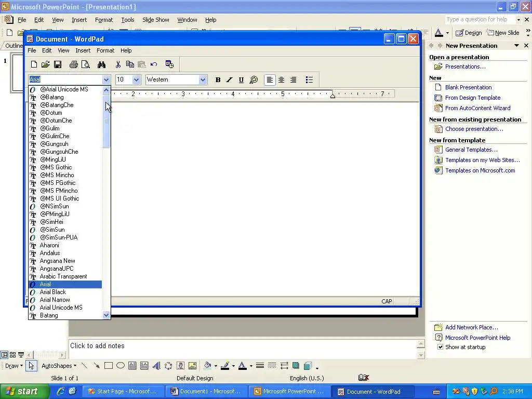Image resolution: width=532 pixels, height=399 pixels.
Task: Toggle Bold formatting in WordPad
Action: coord(218,79)
